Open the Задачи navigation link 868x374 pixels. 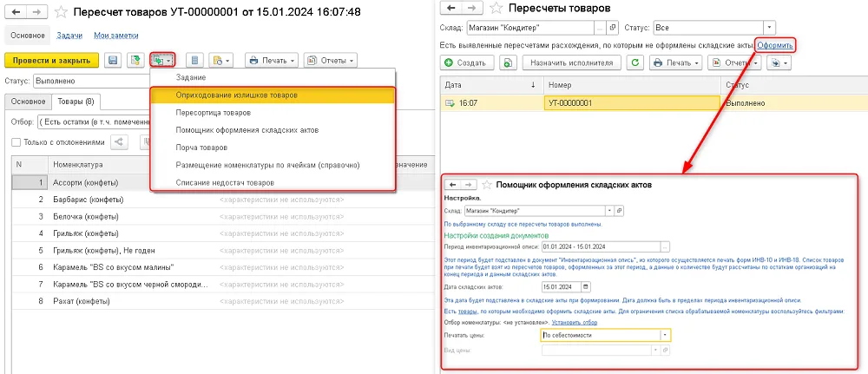point(69,36)
